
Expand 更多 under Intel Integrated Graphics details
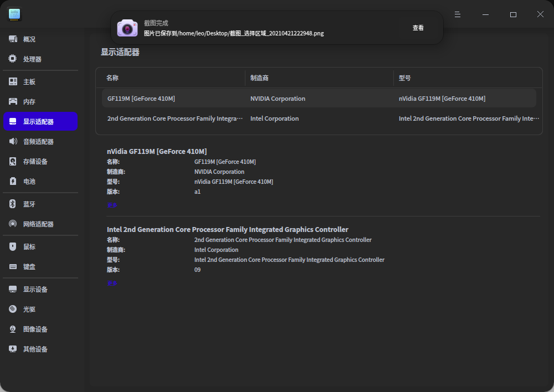coord(112,283)
